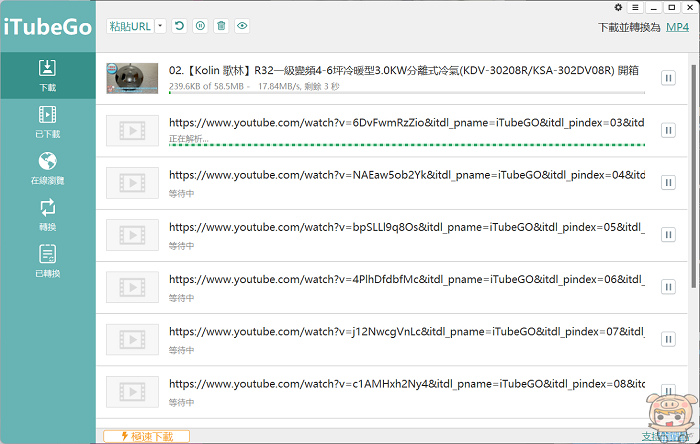This screenshot has width=700, height=444.
Task: Open the hamburger menu in title bar
Action: 635,7
